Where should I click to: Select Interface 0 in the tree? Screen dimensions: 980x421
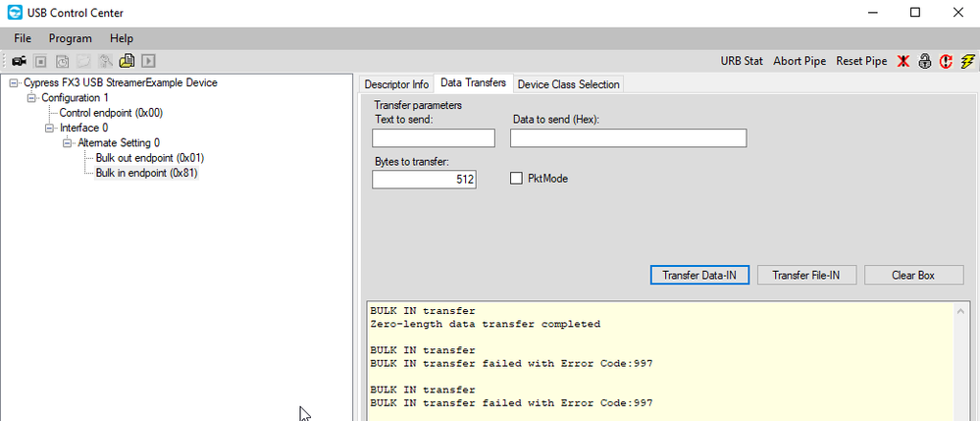click(x=83, y=128)
